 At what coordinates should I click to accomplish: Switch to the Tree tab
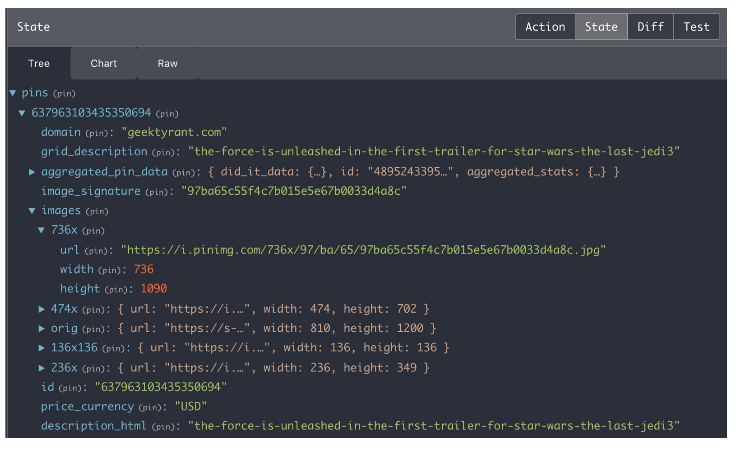click(39, 63)
